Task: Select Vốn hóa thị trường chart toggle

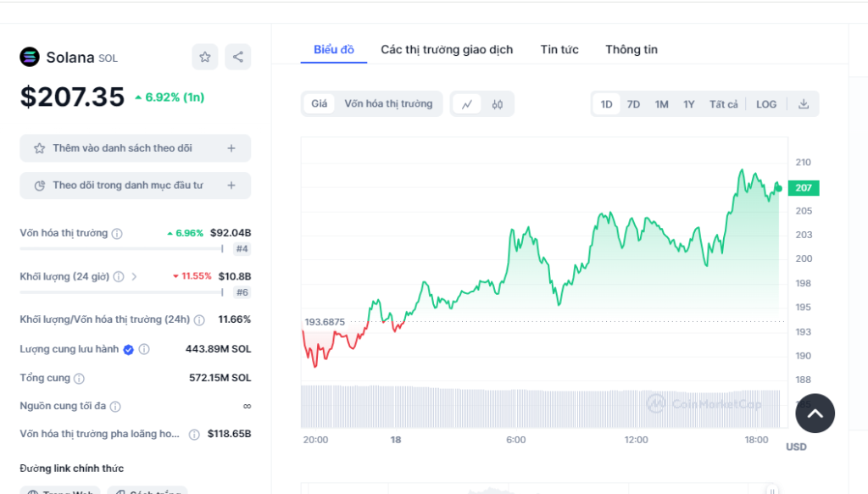Action: click(388, 104)
